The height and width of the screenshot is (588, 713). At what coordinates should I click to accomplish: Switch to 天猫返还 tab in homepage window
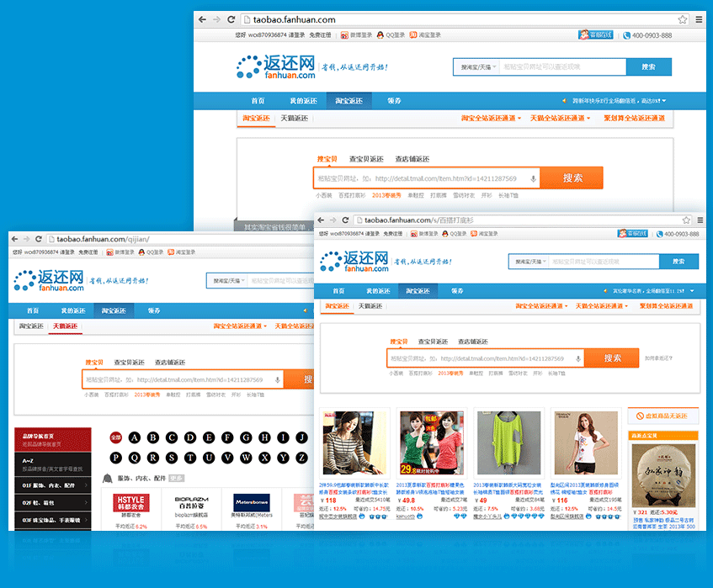pyautogui.click(x=294, y=118)
